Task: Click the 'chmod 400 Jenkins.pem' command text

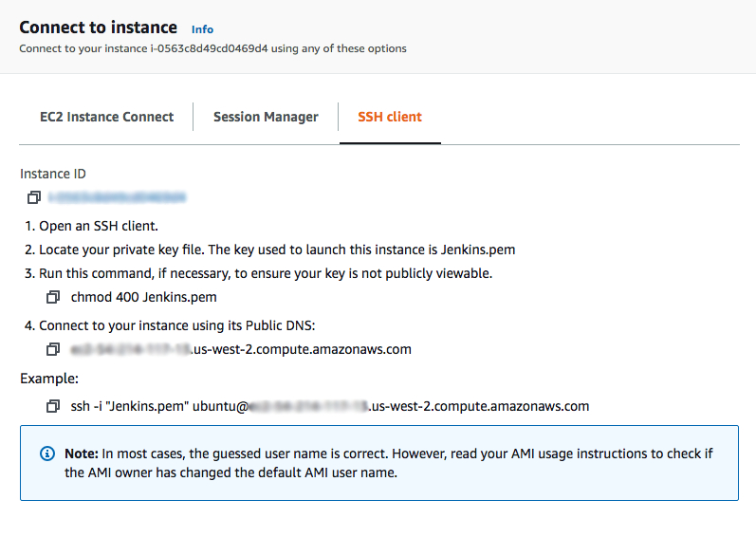Action: (x=143, y=297)
